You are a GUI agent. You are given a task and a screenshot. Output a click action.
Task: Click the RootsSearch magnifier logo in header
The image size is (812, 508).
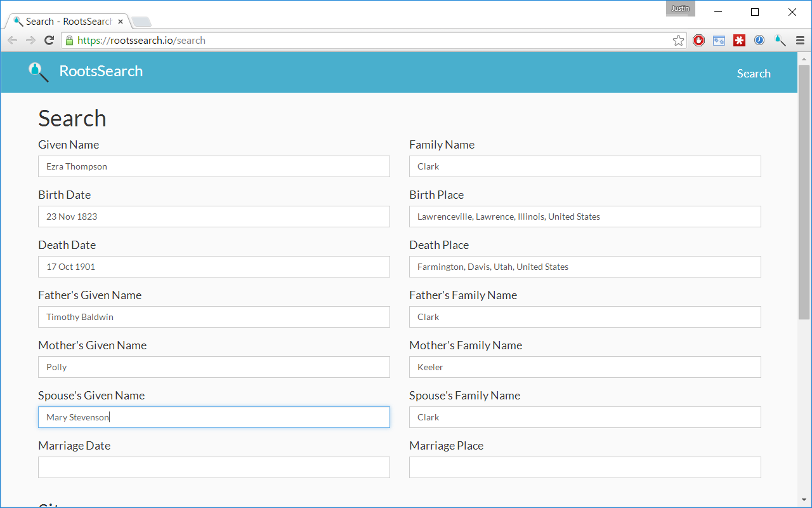point(38,72)
